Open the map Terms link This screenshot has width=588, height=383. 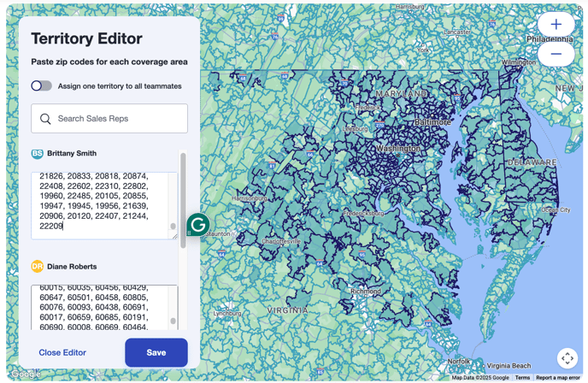click(x=522, y=377)
